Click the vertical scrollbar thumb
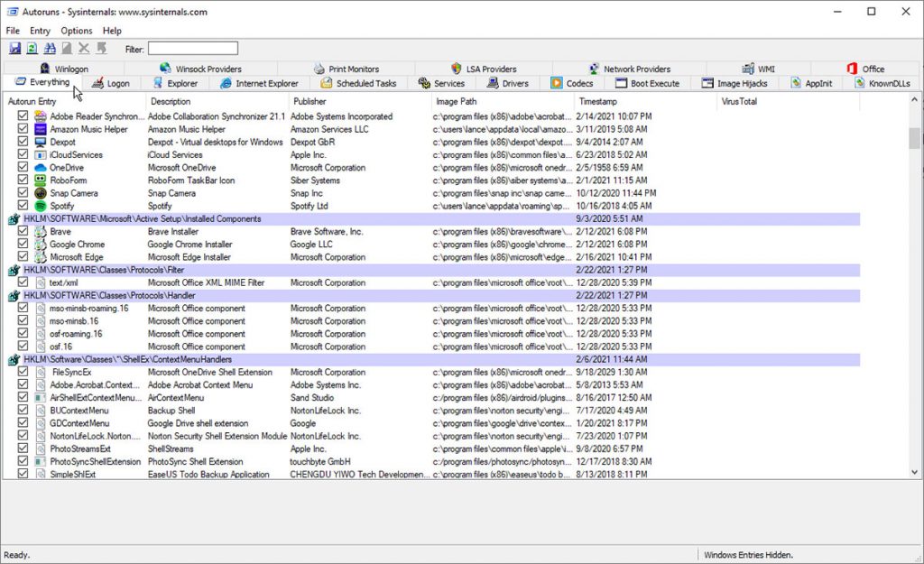This screenshot has width=924, height=564. [x=915, y=137]
